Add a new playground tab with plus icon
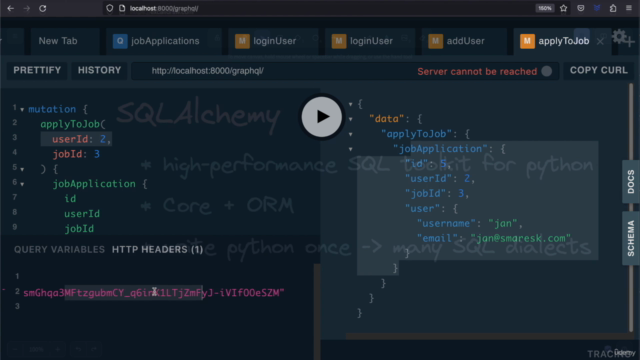This screenshot has width=640, height=360. (x=630, y=42)
